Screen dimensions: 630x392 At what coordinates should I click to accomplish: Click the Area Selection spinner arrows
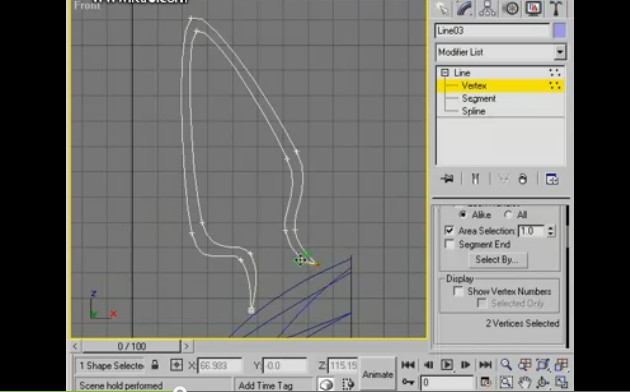(551, 231)
